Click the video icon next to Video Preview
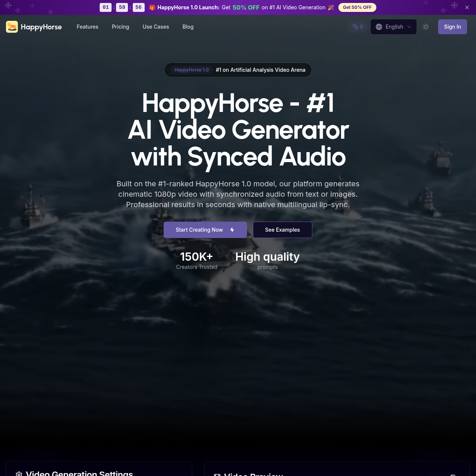This screenshot has height=476, width=476. (217, 475)
